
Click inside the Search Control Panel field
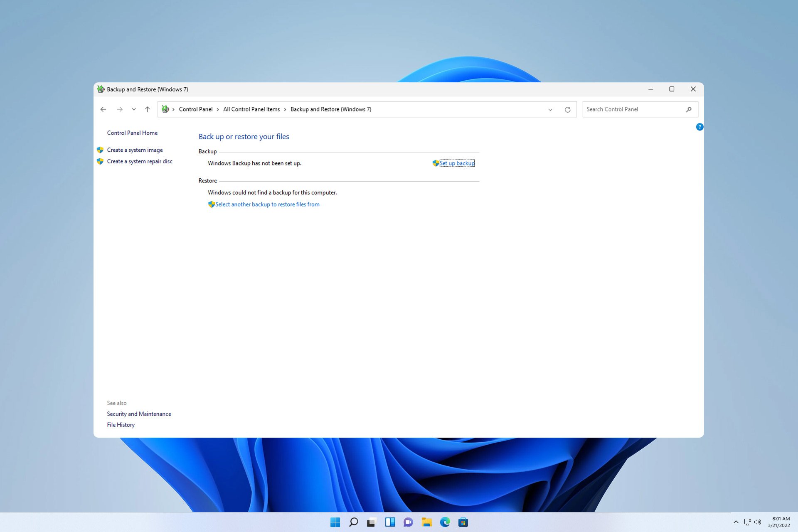point(623,109)
